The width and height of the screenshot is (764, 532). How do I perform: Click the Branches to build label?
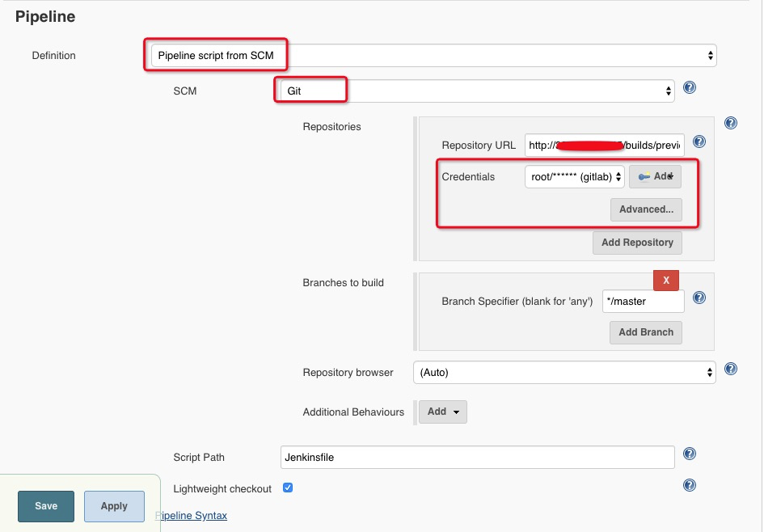343,282
